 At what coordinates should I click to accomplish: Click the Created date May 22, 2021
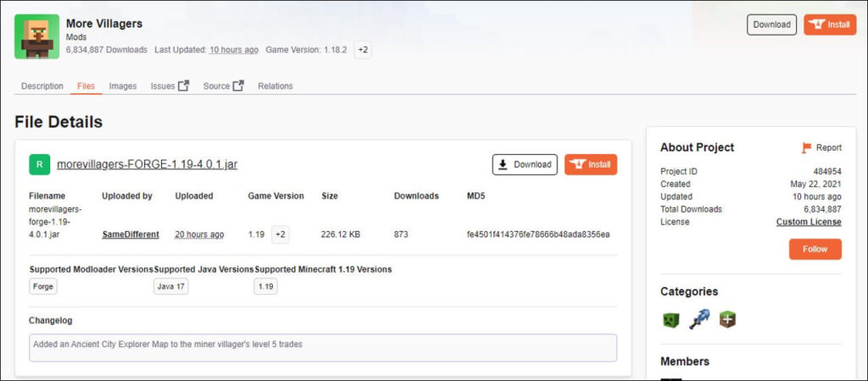point(816,184)
